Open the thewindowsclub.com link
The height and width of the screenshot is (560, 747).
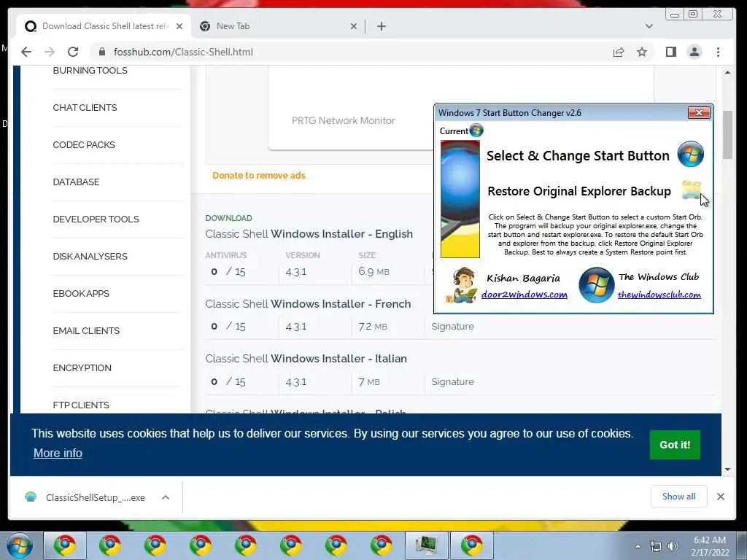(x=659, y=295)
